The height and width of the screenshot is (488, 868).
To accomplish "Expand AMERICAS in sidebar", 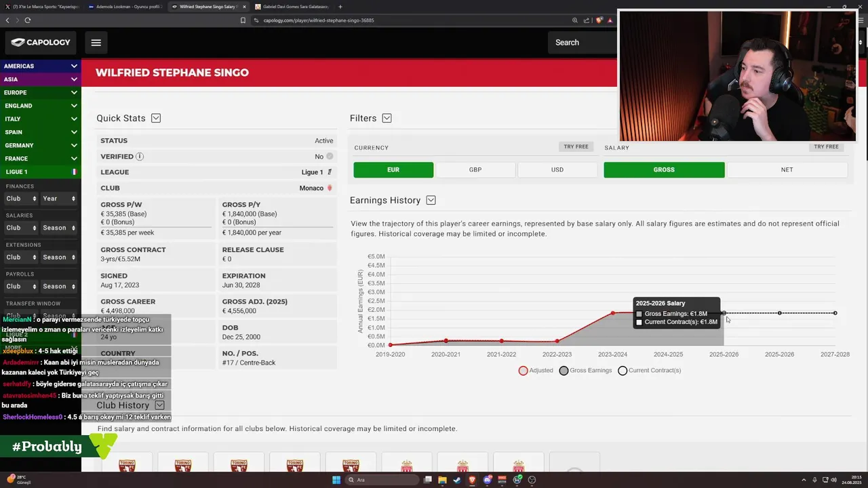I will click(x=40, y=66).
